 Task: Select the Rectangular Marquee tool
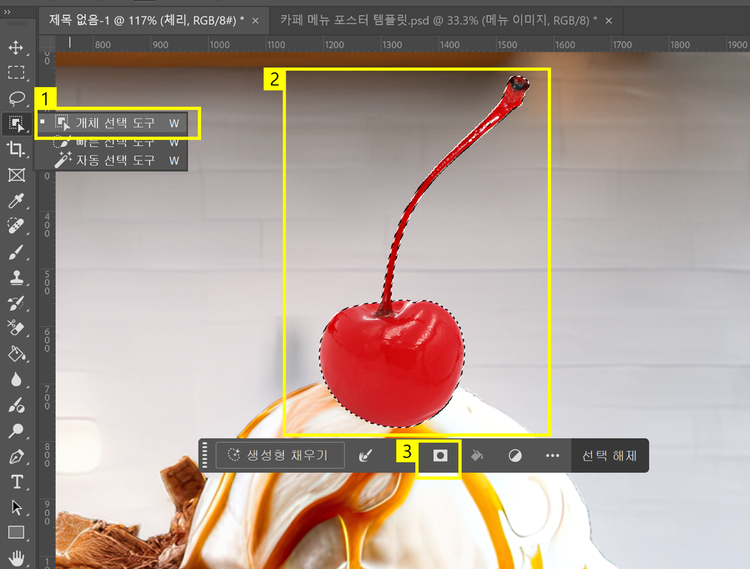click(16, 73)
